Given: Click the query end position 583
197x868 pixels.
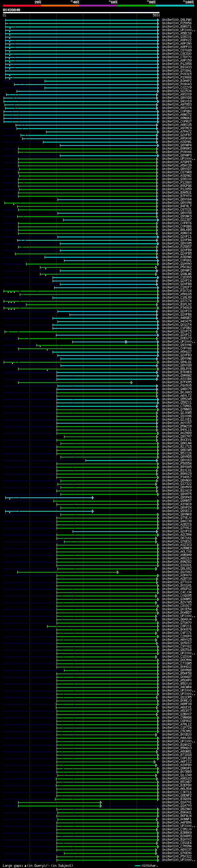Looking at the screenshot, I should [155, 15].
